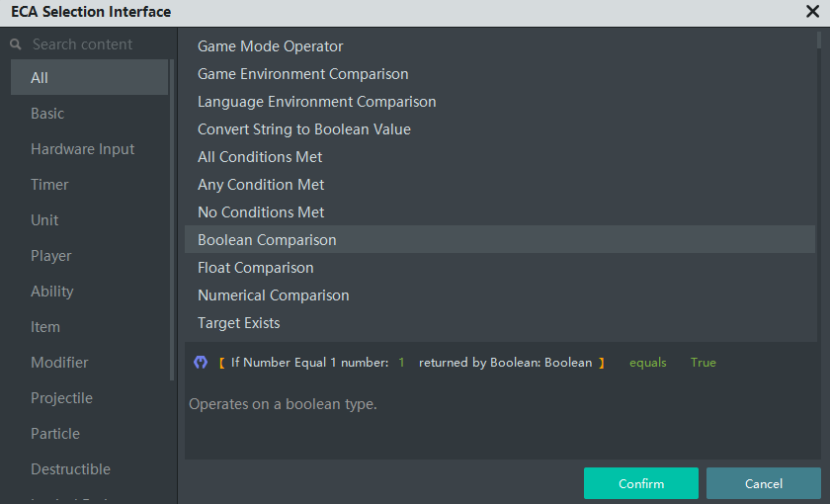The width and height of the screenshot is (830, 504).
Task: Change the 'equals' comparison operator
Action: tap(648, 363)
